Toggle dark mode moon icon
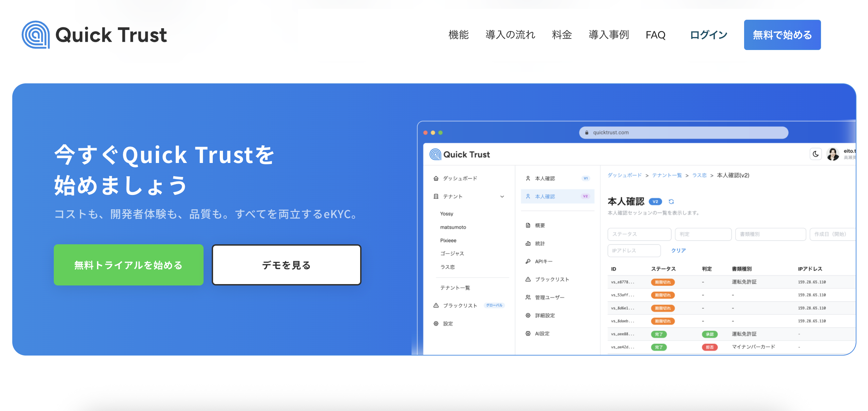Image resolution: width=868 pixels, height=411 pixels. click(816, 154)
